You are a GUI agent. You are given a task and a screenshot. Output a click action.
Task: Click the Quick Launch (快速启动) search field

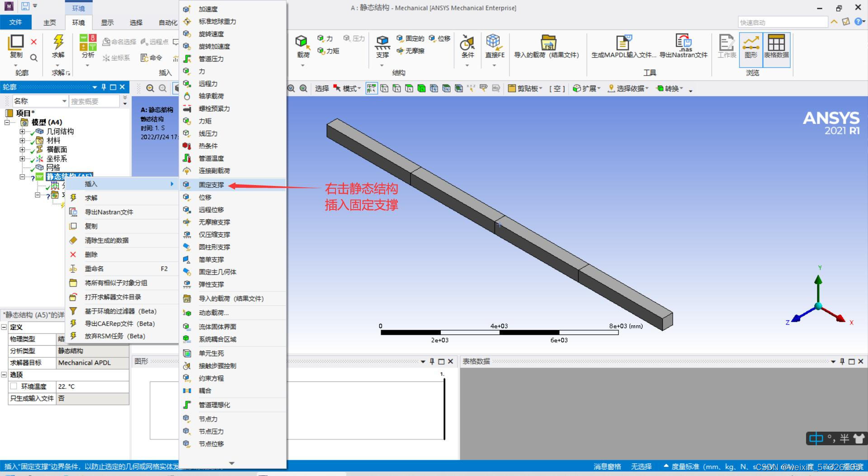tap(782, 23)
